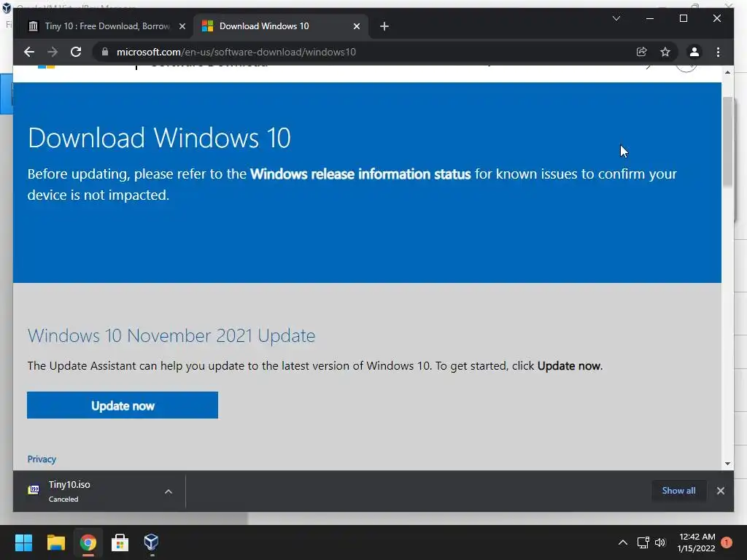Click the Windows 10 November 2021 Update heading

[171, 335]
